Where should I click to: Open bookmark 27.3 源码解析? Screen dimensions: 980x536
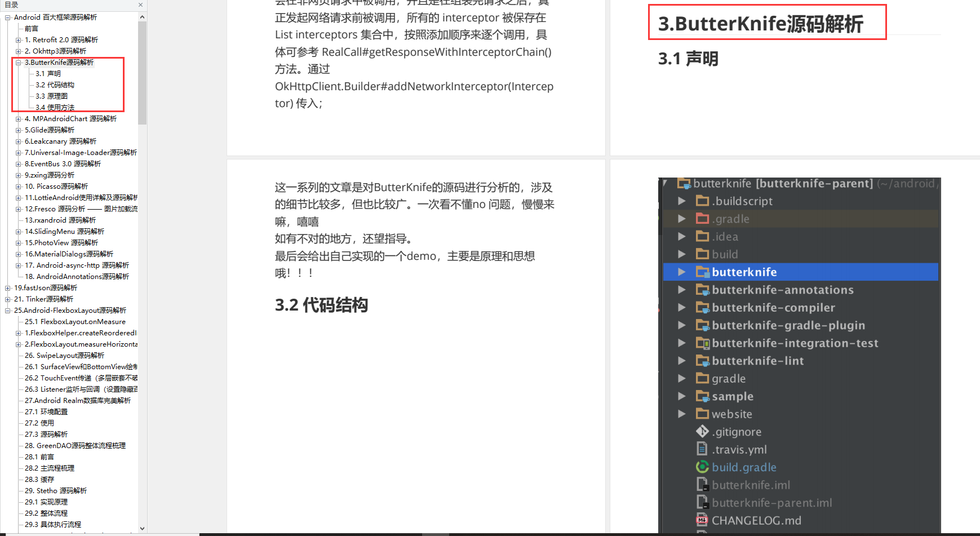(x=46, y=435)
